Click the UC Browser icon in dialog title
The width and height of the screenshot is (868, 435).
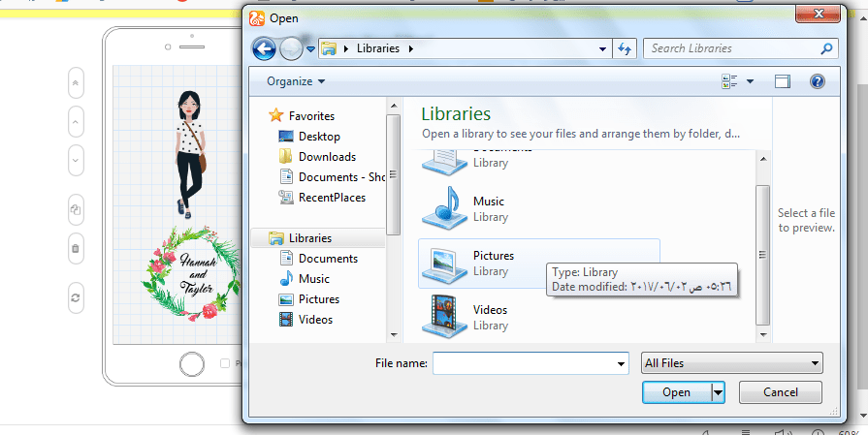pos(257,18)
